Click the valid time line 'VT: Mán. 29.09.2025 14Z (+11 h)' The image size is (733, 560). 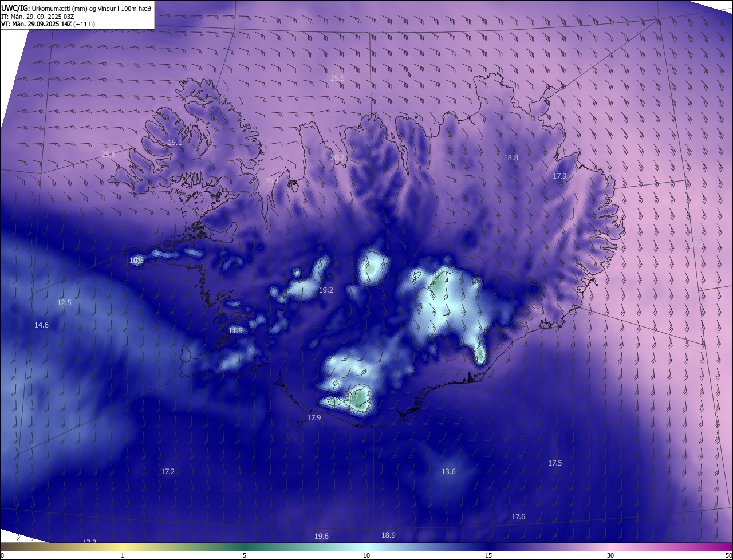point(48,24)
